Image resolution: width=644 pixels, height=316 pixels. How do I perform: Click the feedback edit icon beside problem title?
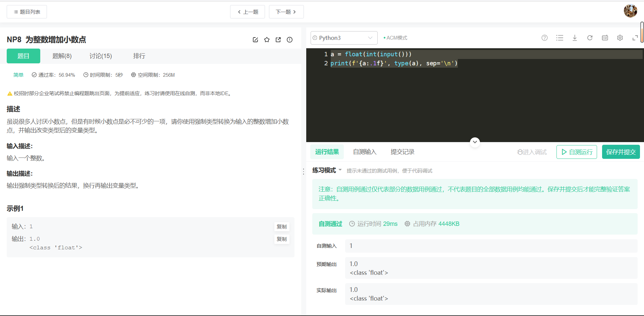tap(255, 40)
